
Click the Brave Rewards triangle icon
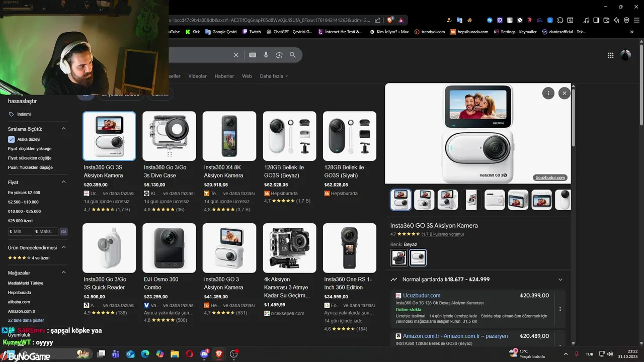coord(401,20)
